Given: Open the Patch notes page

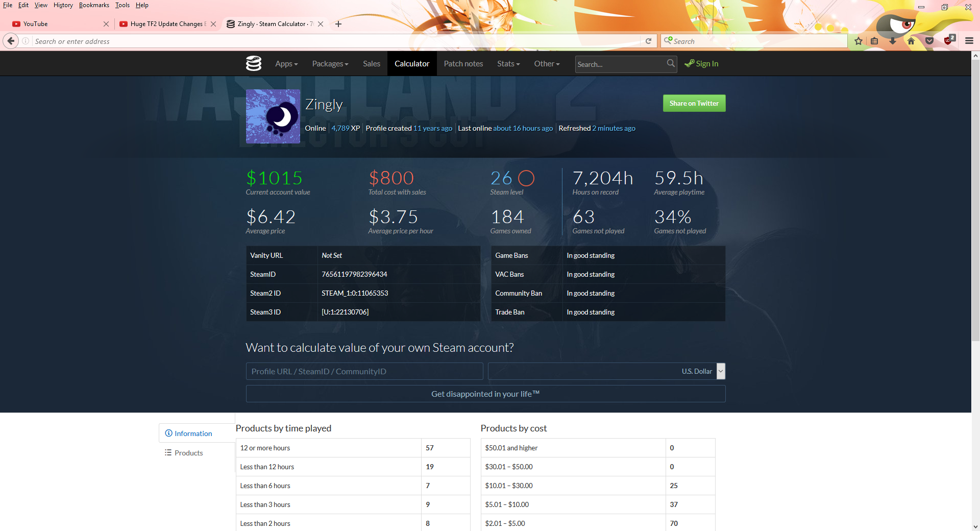Looking at the screenshot, I should [x=463, y=64].
